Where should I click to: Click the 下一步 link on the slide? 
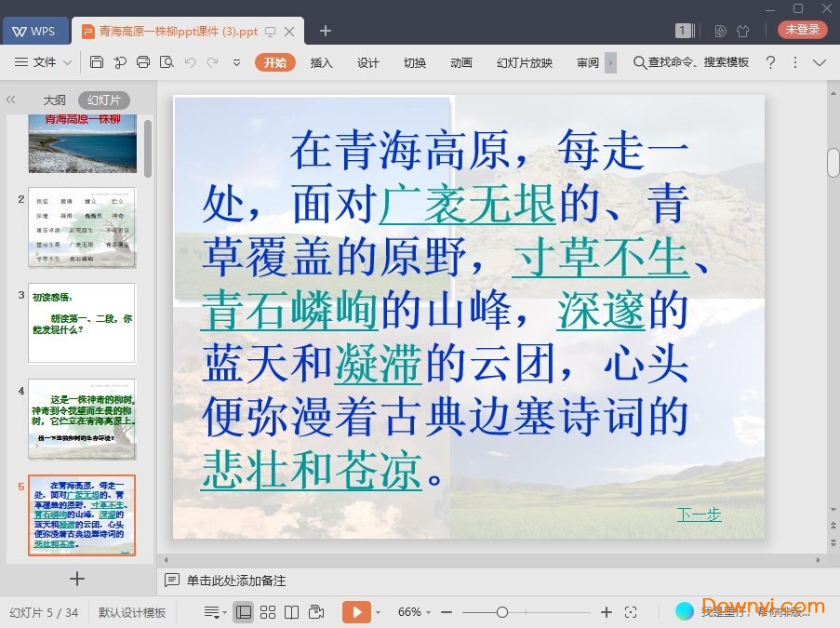click(699, 514)
